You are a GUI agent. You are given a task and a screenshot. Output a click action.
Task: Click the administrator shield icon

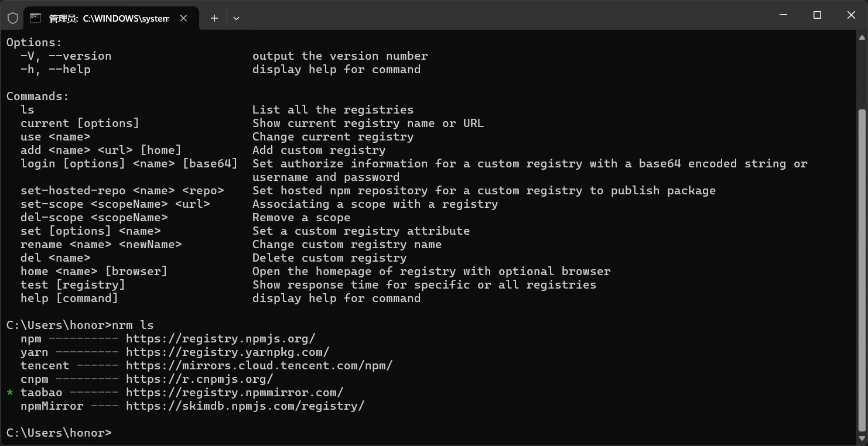12,18
